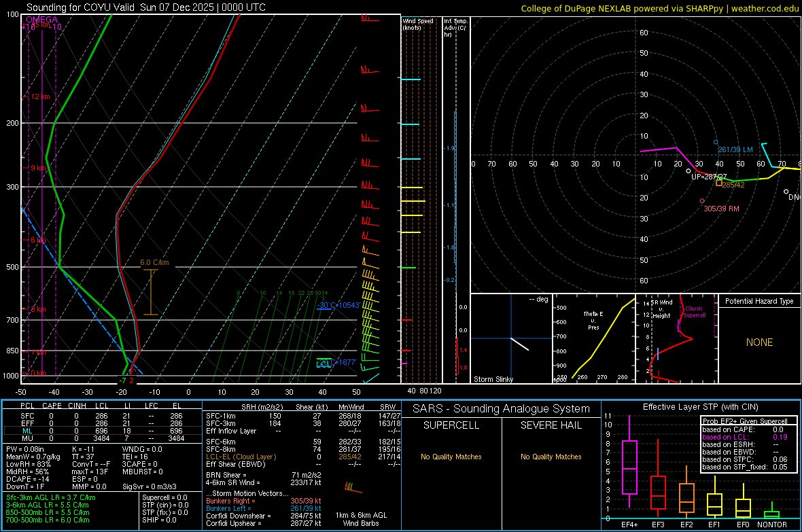Click the red Bunkers right-mover circle marker
The image size is (802, 532).
click(701, 201)
